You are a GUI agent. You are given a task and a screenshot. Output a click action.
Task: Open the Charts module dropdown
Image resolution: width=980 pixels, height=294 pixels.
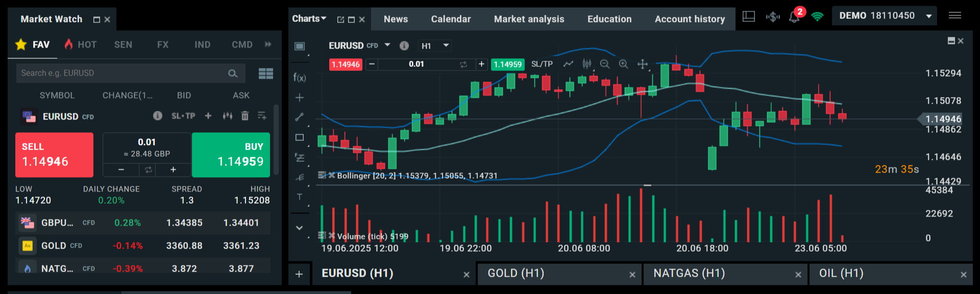309,18
